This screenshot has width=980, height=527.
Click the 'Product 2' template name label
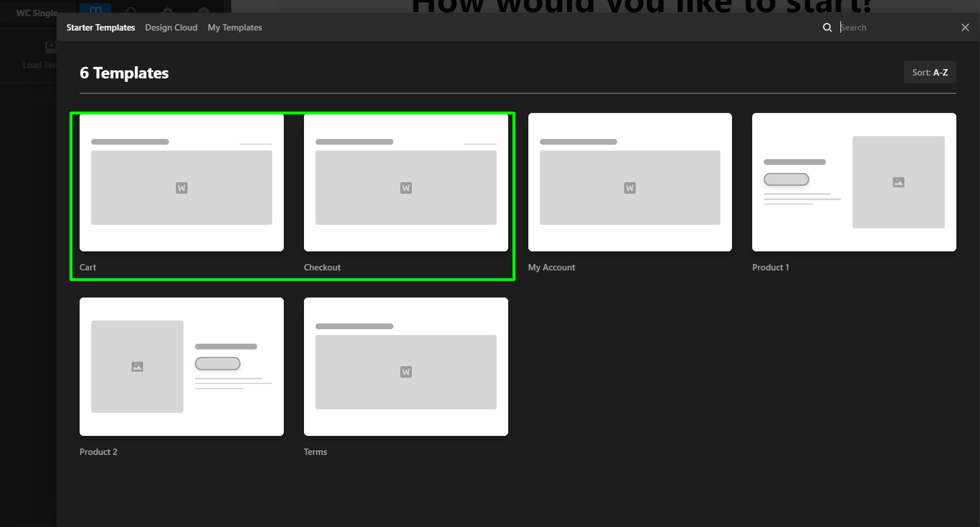[98, 452]
